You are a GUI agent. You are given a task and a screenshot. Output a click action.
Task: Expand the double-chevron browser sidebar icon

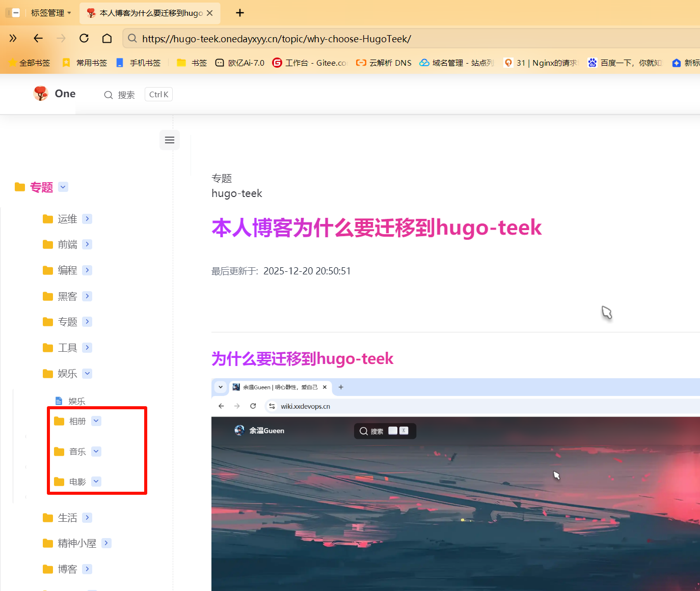[13, 38]
